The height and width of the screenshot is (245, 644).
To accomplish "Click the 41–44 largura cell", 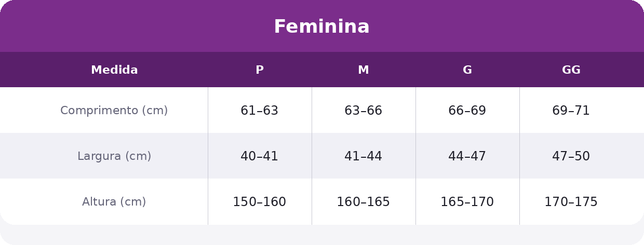I will pyautogui.click(x=364, y=156).
